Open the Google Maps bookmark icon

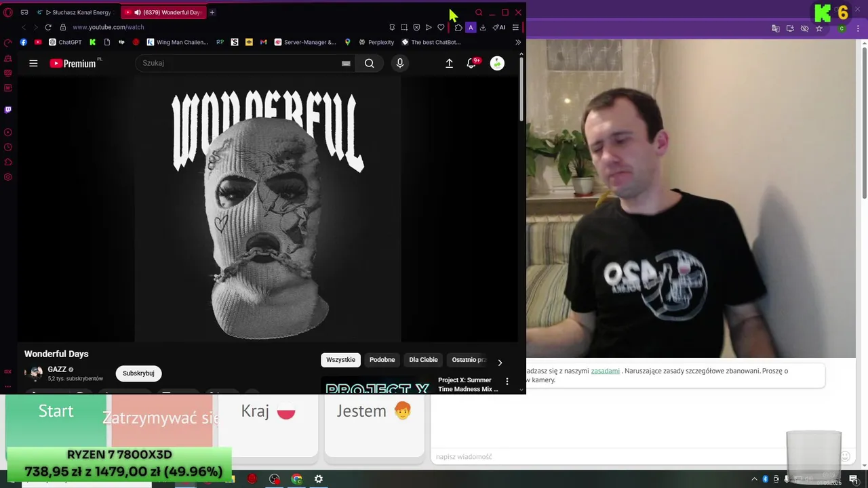pyautogui.click(x=348, y=42)
